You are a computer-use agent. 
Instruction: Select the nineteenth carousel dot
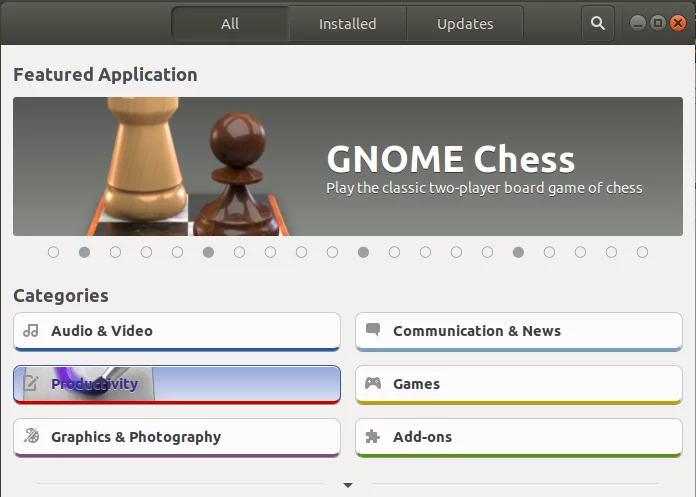pos(611,252)
